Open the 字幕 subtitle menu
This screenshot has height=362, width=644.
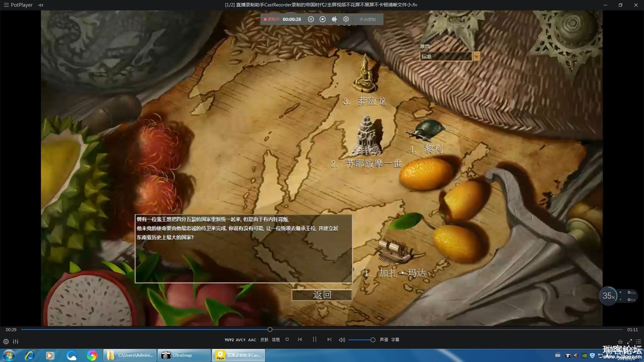pos(395,340)
